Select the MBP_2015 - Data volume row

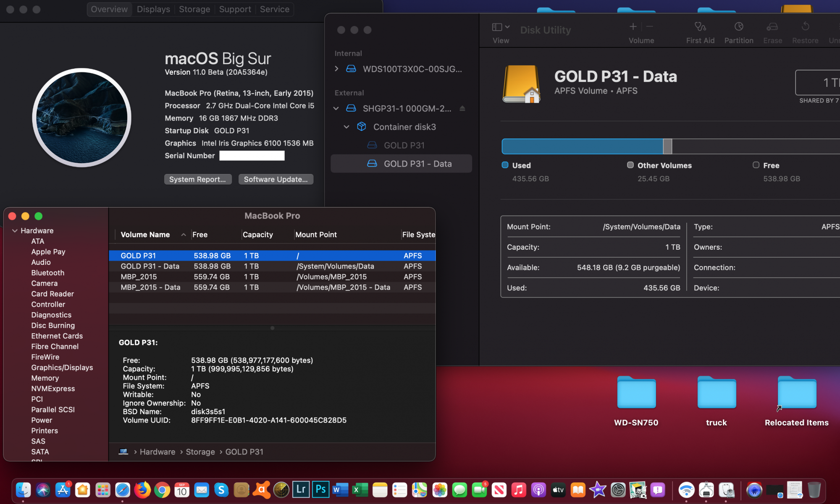[150, 287]
